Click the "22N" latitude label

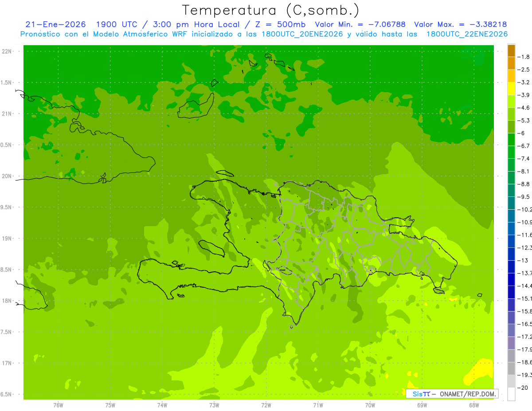click(7, 51)
